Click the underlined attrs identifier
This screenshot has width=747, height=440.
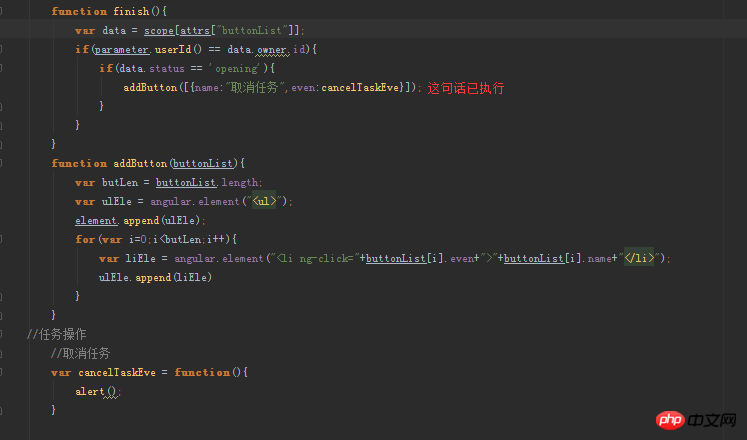195,30
